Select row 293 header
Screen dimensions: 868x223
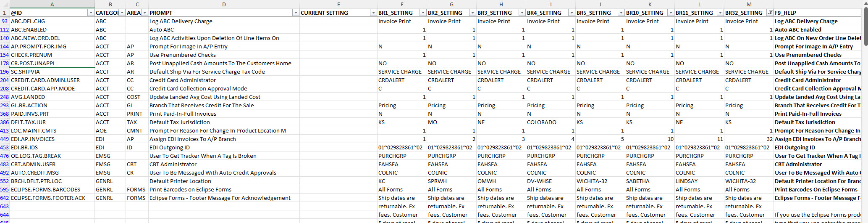(x=5, y=106)
